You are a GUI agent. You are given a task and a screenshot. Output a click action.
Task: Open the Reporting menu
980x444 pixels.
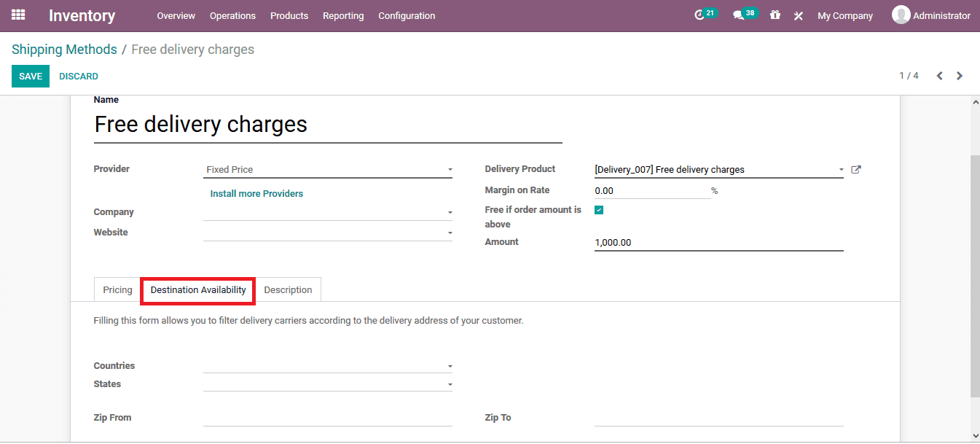[x=343, y=15]
